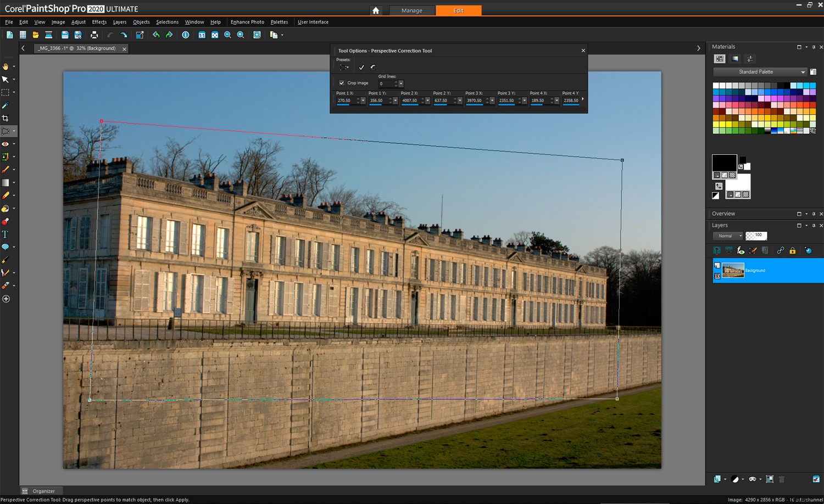Select the Text tool

(5, 234)
